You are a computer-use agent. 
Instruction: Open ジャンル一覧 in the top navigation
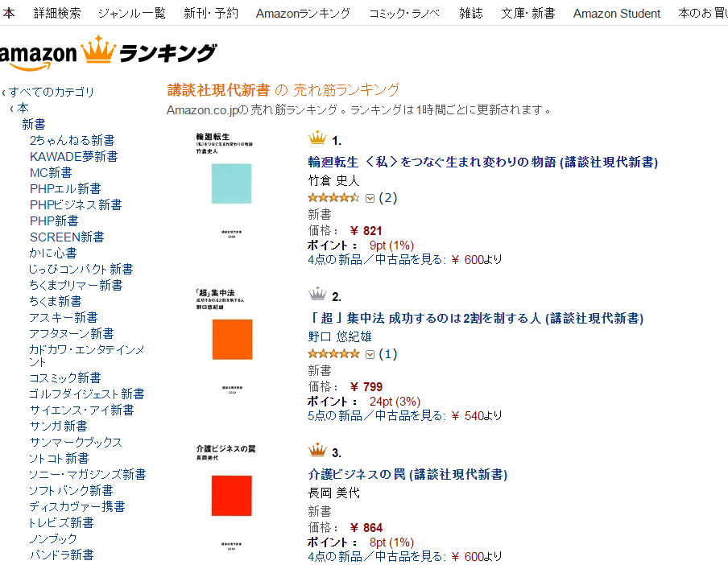click(132, 13)
